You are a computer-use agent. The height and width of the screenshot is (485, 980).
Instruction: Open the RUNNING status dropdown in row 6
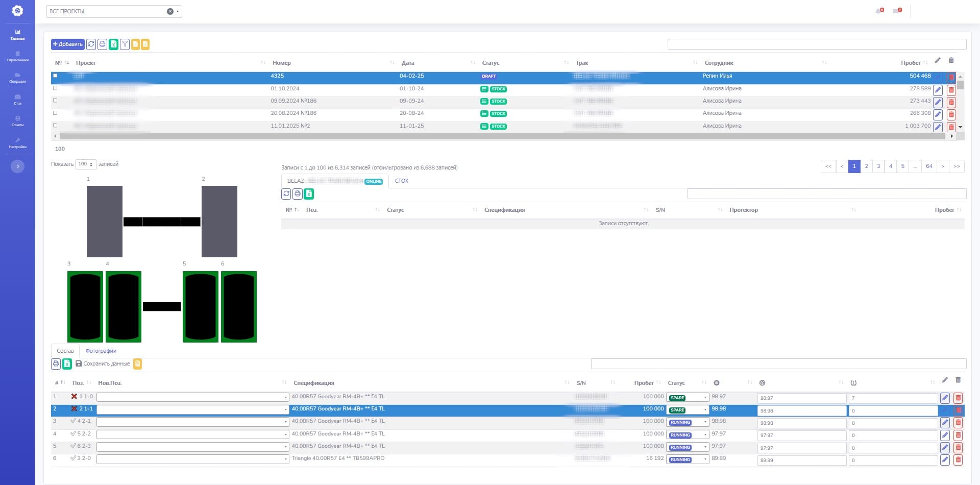(x=688, y=459)
